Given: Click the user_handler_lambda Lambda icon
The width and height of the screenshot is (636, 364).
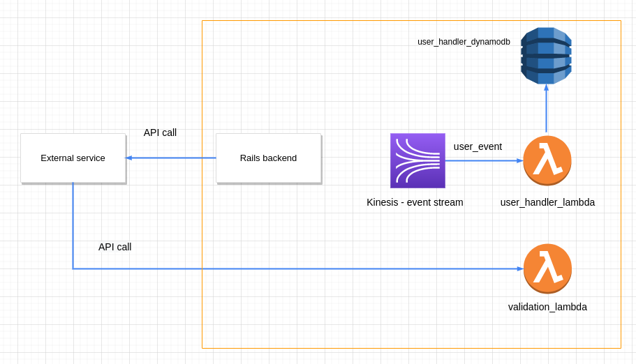Looking at the screenshot, I should coord(547,160).
